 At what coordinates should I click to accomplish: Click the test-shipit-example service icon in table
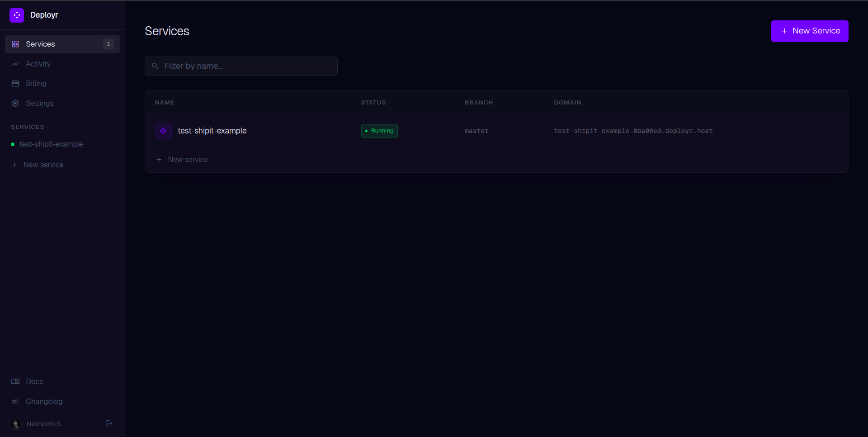163,131
